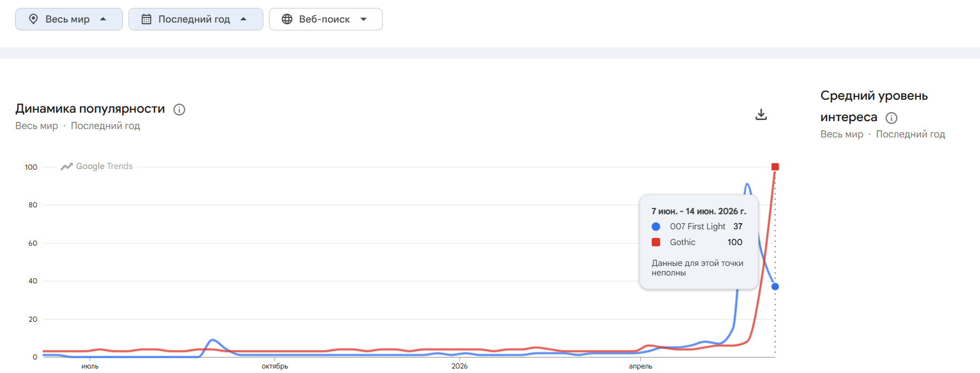Click the Gothic label in the tooltip
Screen dimensions: 980x373
[683, 242]
